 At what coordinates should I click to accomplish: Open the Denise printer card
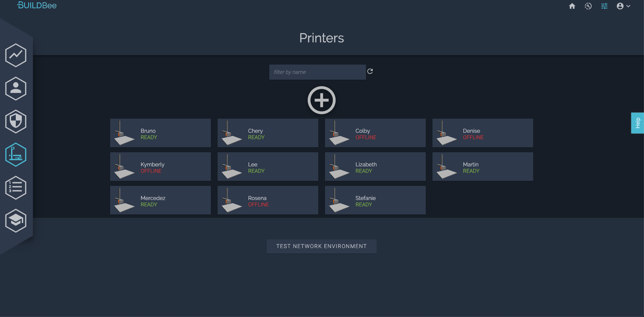point(483,133)
